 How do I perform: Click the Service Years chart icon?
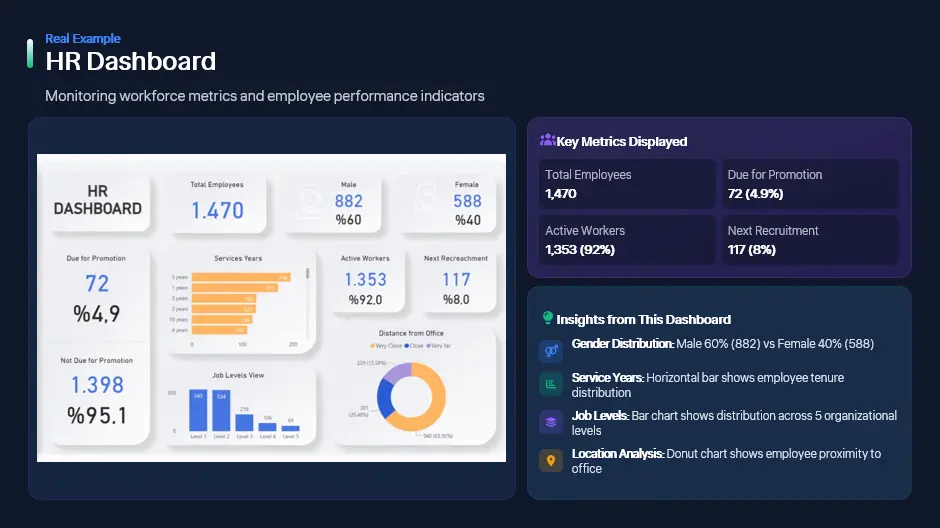tap(550, 384)
